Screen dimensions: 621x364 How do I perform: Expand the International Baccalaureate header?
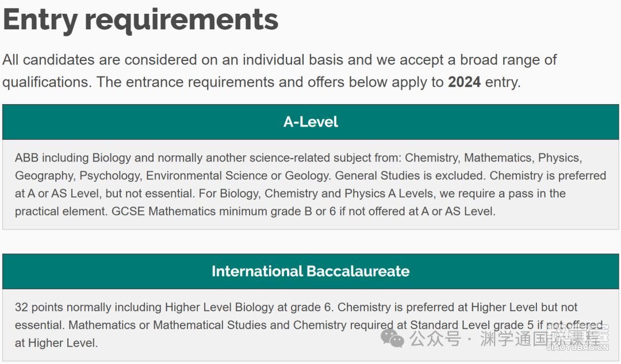[310, 271]
